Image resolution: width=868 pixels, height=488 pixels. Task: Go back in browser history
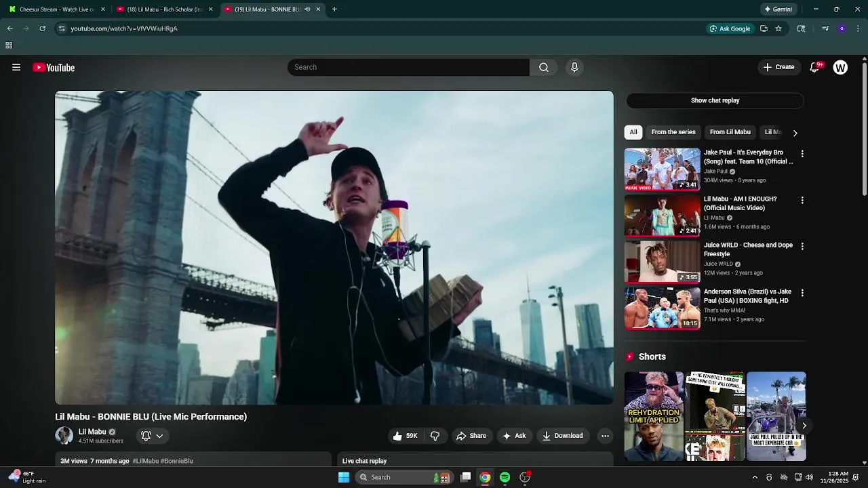tap(9, 28)
